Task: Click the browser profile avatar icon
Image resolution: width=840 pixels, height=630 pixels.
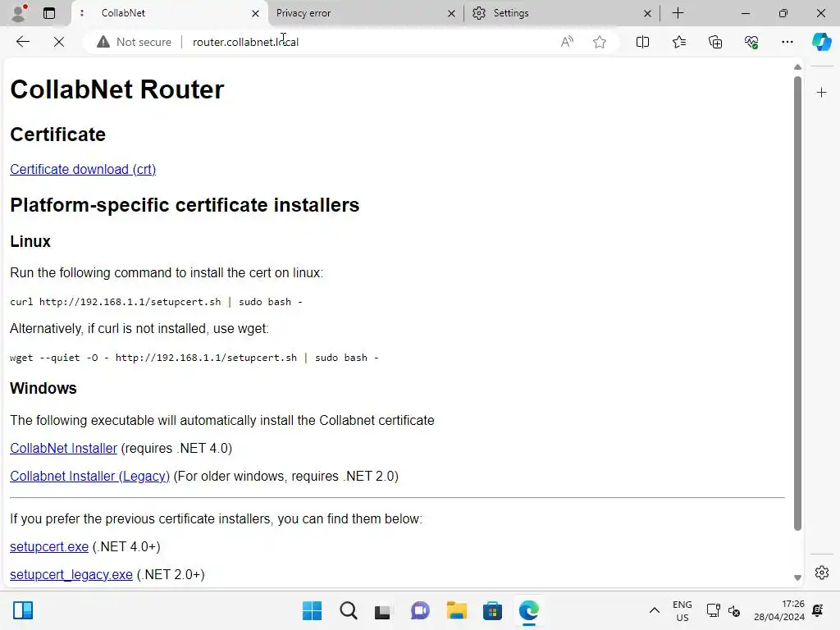Action: [x=19, y=13]
